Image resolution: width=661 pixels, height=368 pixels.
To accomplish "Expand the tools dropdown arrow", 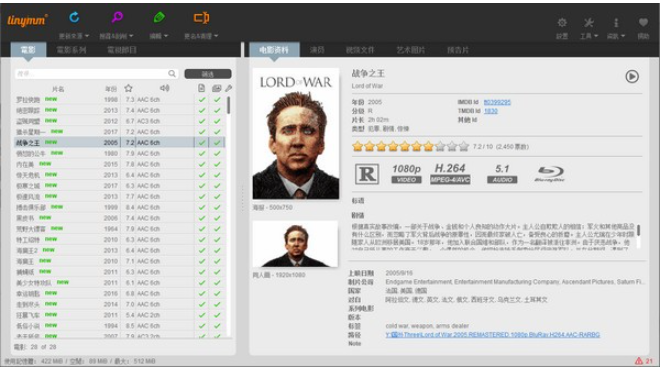I will point(596,36).
